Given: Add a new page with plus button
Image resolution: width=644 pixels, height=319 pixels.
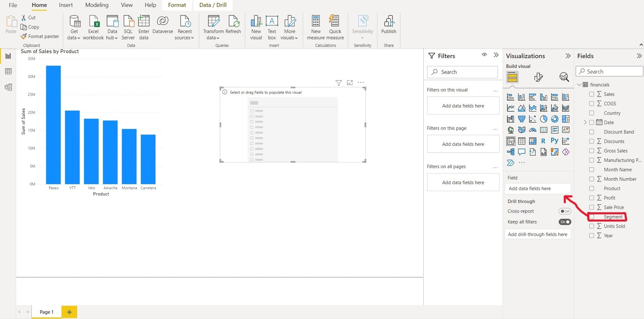Looking at the screenshot, I should [69, 312].
